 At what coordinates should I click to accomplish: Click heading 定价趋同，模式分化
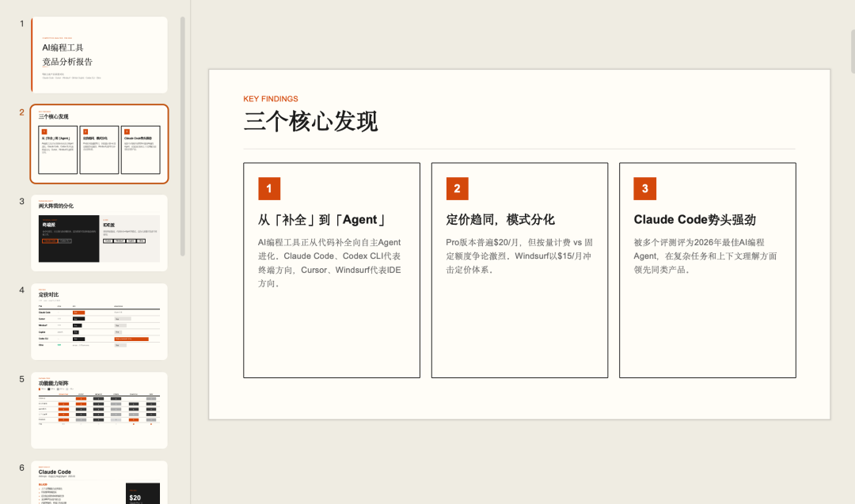500,220
